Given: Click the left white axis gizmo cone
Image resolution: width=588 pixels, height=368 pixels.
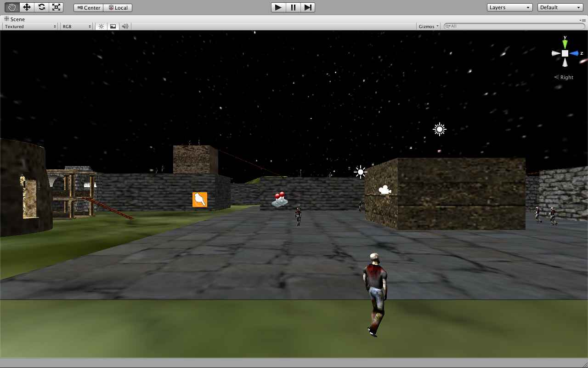Looking at the screenshot, I should [x=556, y=53].
